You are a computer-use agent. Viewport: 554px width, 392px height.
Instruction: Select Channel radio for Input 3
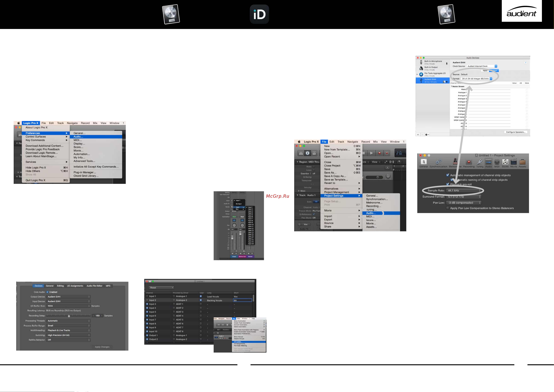(147, 304)
